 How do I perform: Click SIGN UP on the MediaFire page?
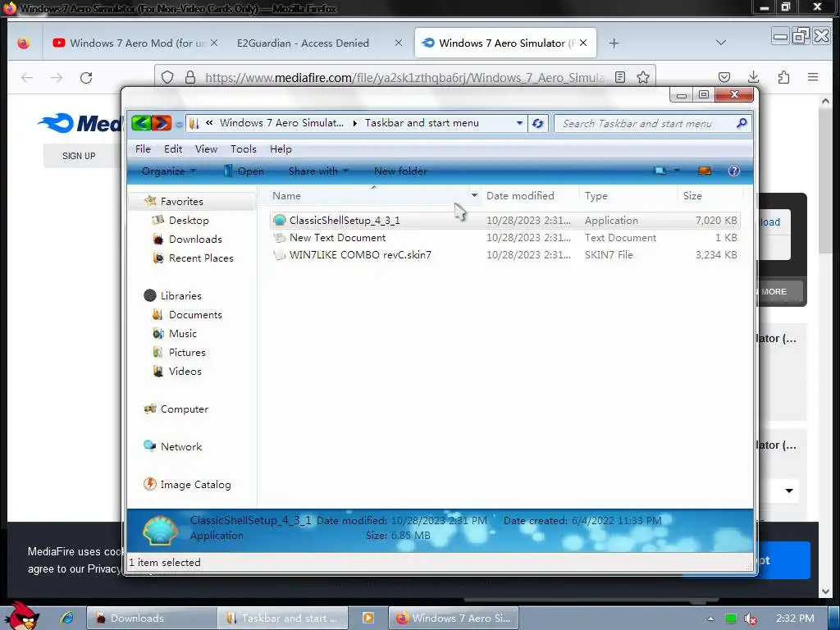tap(79, 156)
